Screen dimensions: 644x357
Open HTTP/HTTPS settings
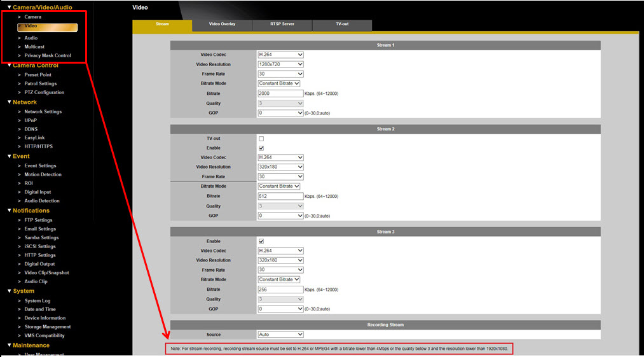pos(39,146)
